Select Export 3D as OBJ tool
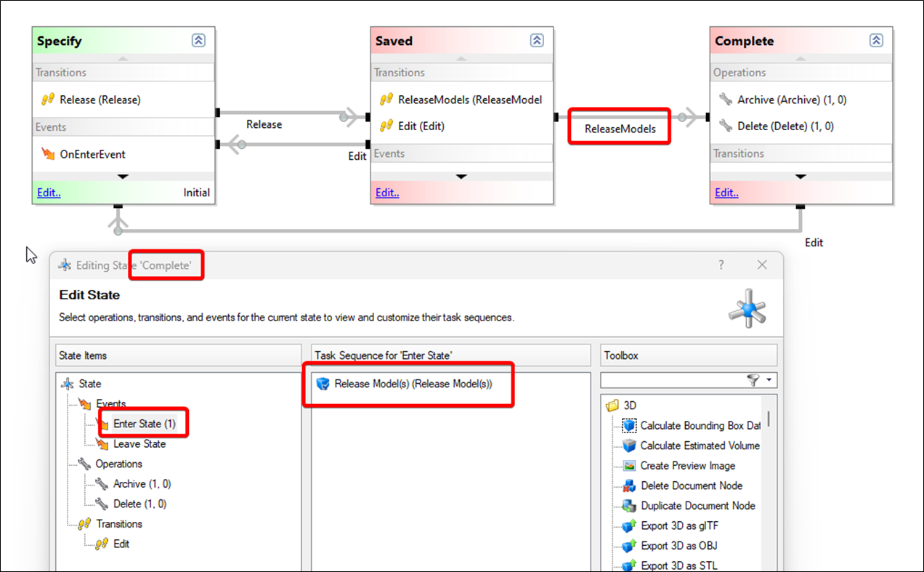 pyautogui.click(x=678, y=546)
